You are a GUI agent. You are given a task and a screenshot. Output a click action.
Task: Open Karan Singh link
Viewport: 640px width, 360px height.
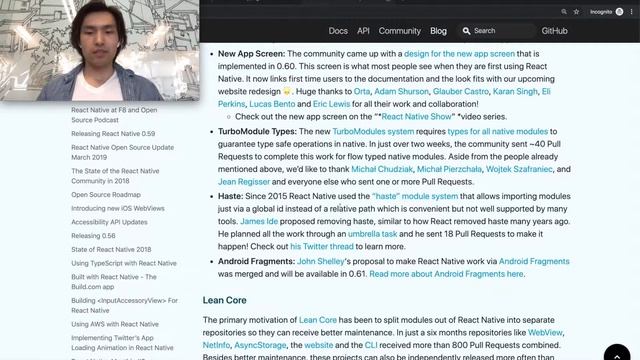pos(515,91)
